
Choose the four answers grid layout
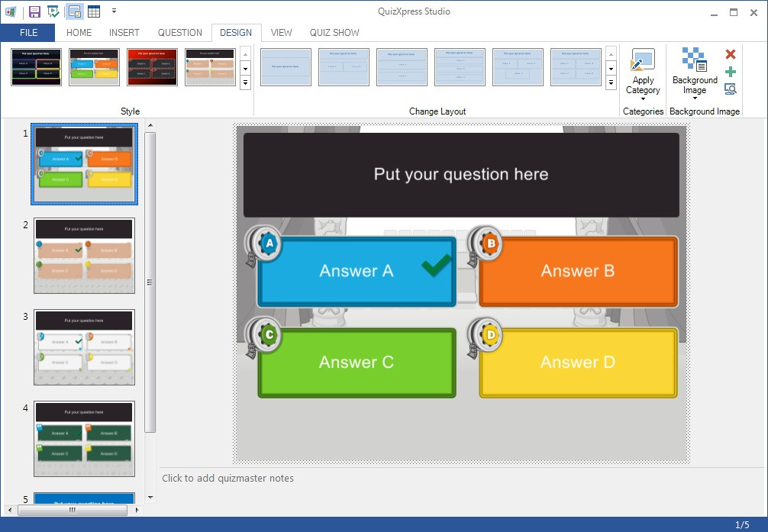click(576, 67)
